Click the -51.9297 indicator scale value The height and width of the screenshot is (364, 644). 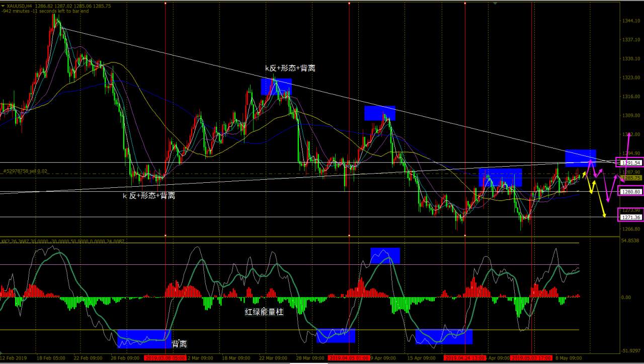point(631,350)
